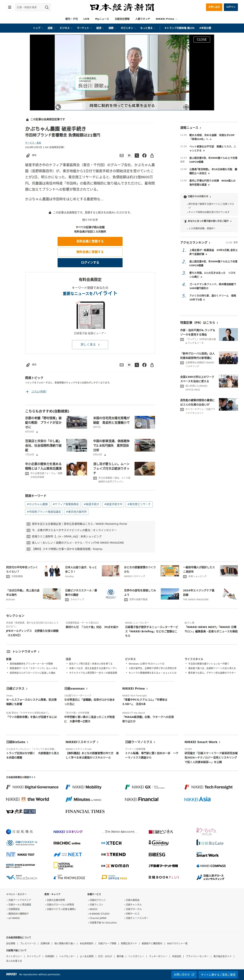This screenshot has height=980, width=244.
Task: Click the NIKKEI logo in footer bar
Action: pos(11,974)
